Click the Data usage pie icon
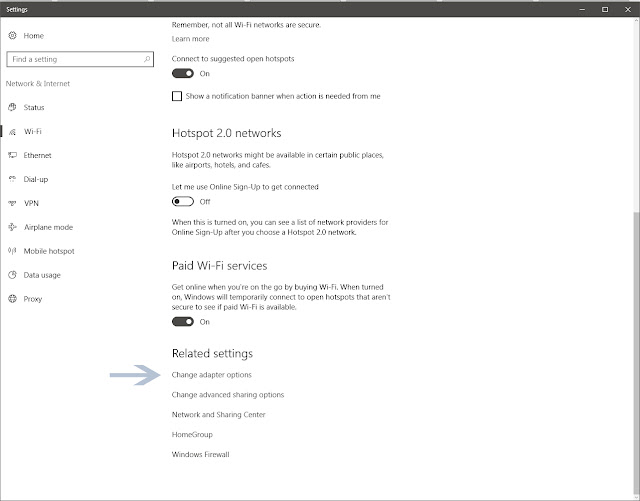Screen dimensions: 640x501 [13, 275]
